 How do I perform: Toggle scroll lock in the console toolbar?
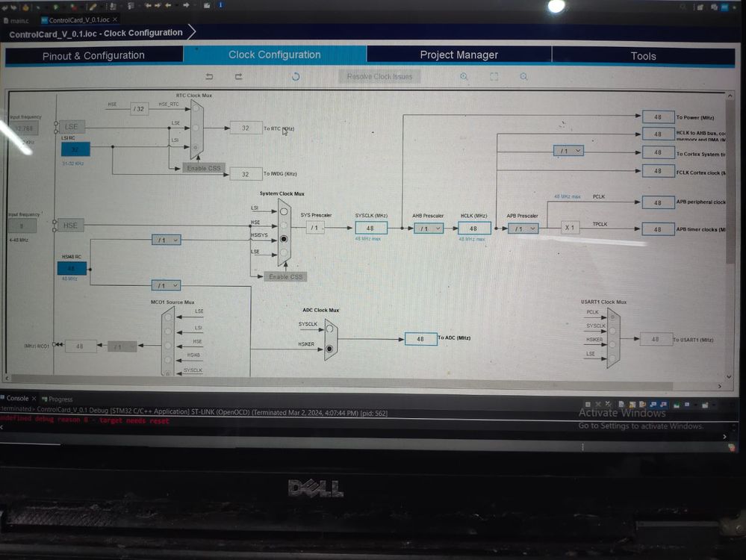(x=632, y=405)
